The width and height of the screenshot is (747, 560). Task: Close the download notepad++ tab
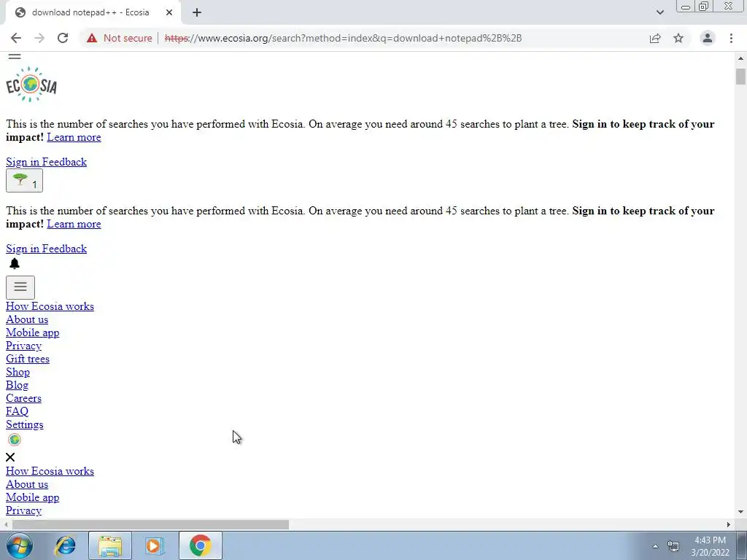(169, 12)
